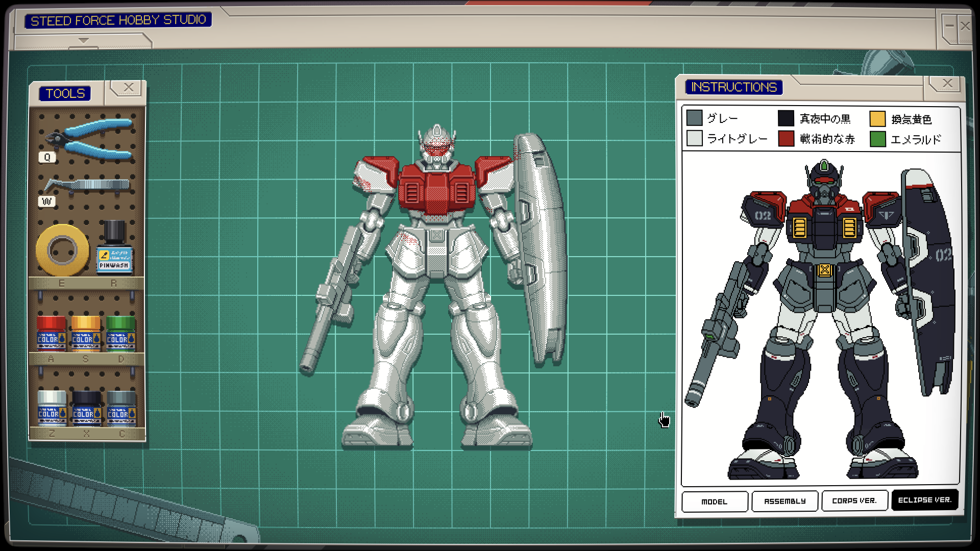Screen dimensions: 980x551
Task: Close the Instructions panel
Action: point(947,83)
